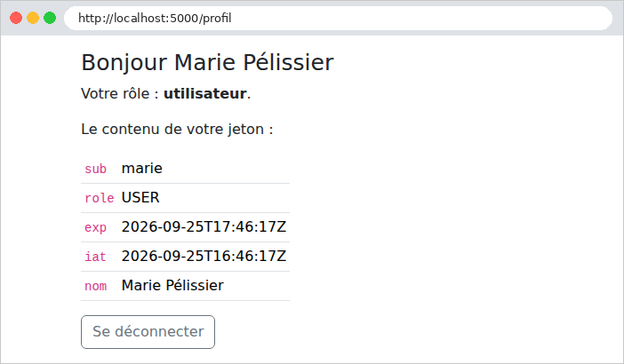
Task: Click the exp key label
Action: (x=95, y=227)
